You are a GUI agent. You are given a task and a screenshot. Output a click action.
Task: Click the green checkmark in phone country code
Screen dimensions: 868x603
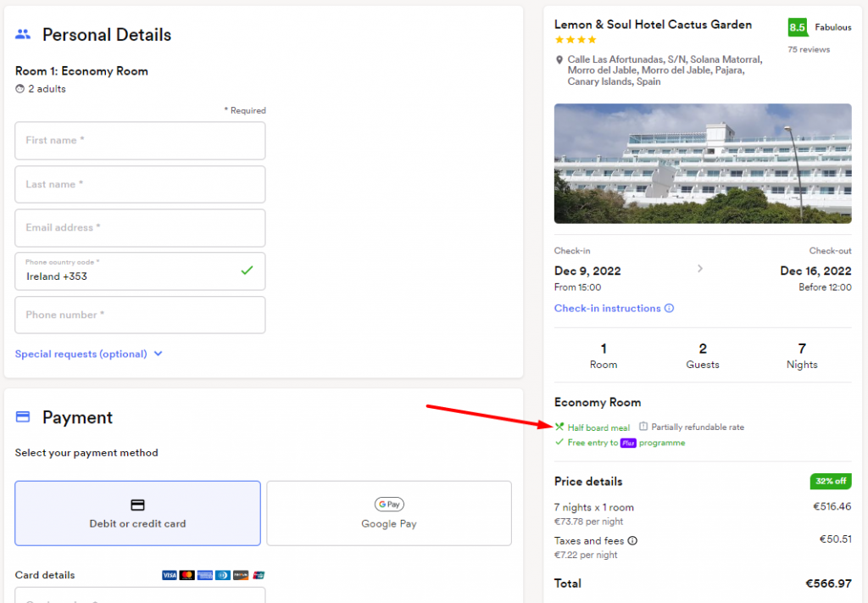(247, 271)
